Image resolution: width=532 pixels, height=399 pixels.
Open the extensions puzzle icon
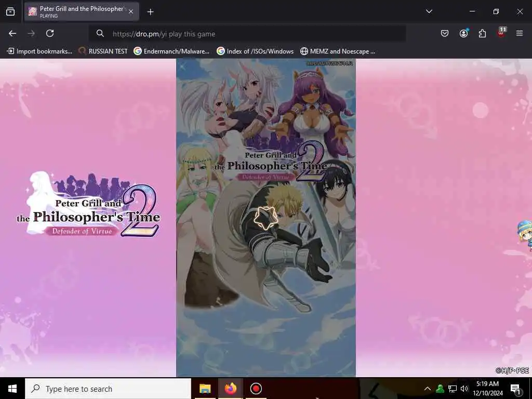click(482, 34)
